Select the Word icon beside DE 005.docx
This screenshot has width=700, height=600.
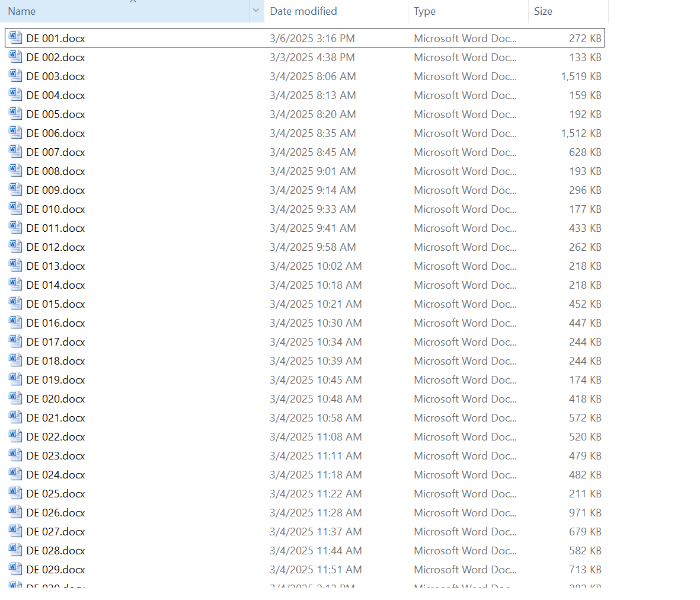[15, 114]
